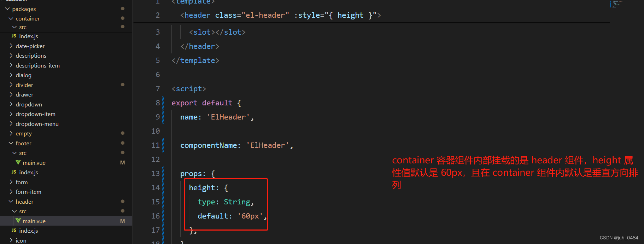Viewport: 644px width, 244px height.
Task: Click the M badge next to header main.vue
Action: pyautogui.click(x=122, y=221)
